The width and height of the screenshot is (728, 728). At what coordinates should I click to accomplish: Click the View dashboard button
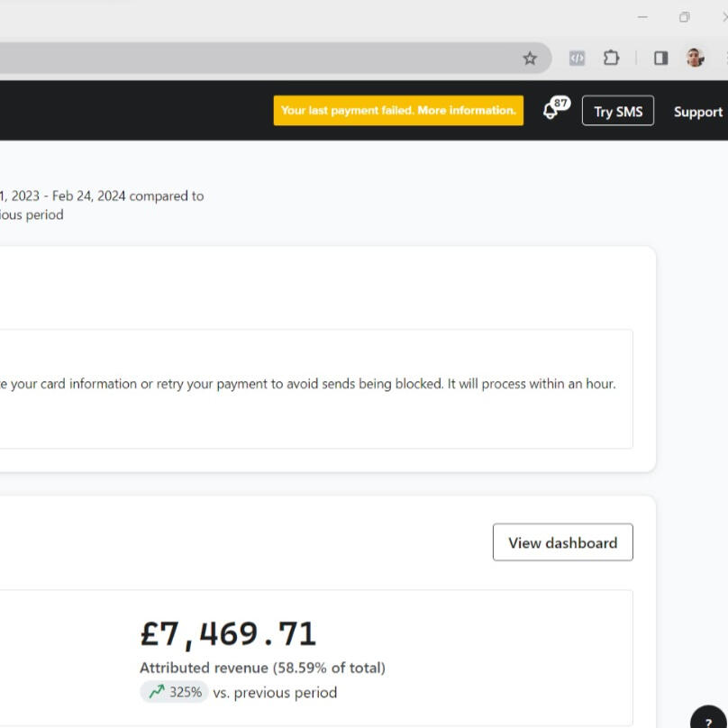click(x=563, y=542)
